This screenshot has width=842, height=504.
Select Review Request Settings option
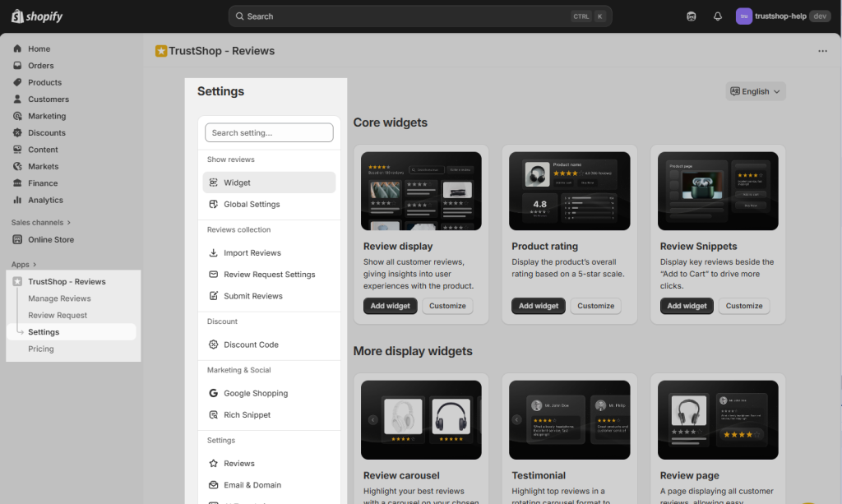269,275
